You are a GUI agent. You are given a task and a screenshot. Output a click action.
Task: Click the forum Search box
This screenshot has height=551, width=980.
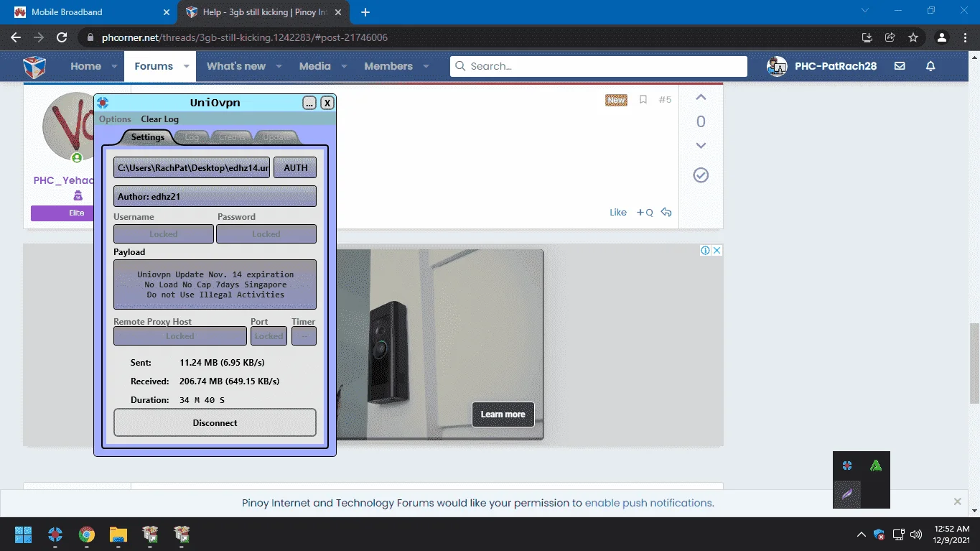coord(599,66)
